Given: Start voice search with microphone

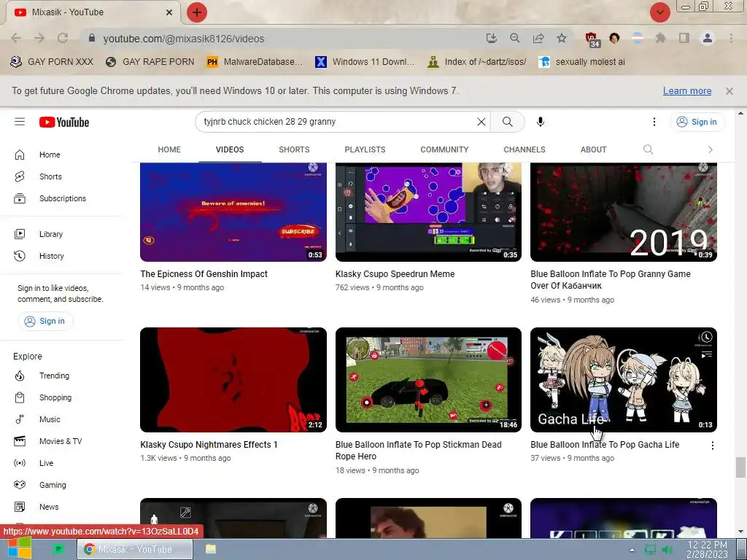Looking at the screenshot, I should pos(541,122).
